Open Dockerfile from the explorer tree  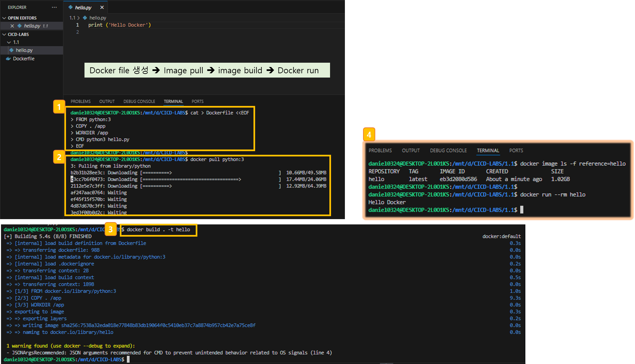click(x=23, y=58)
